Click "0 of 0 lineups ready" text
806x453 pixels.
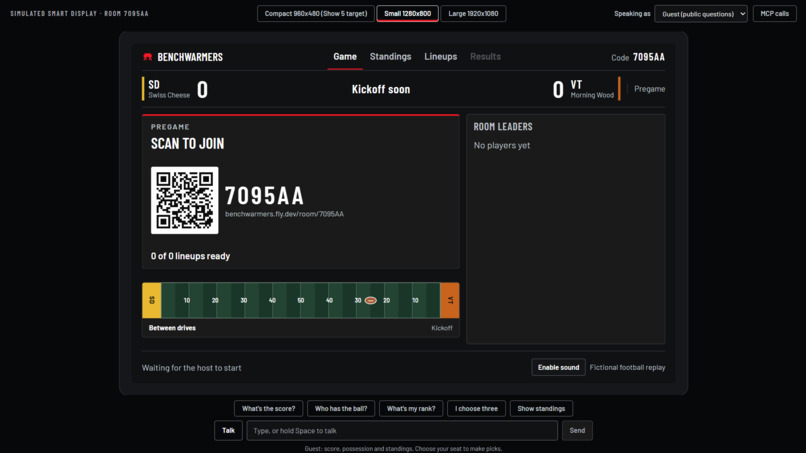(190, 256)
